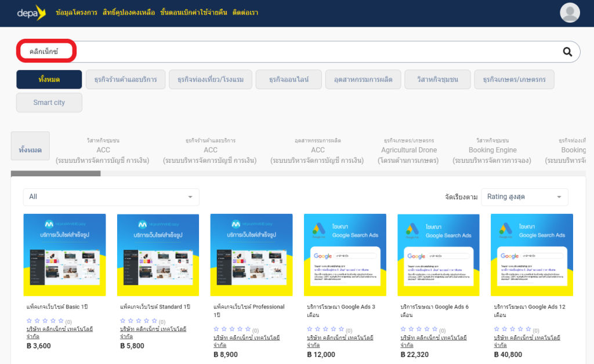Screen dimensions: 594x364
Task: Filter by ธุรกิจออนไลน์ category
Action: pyautogui.click(x=289, y=79)
